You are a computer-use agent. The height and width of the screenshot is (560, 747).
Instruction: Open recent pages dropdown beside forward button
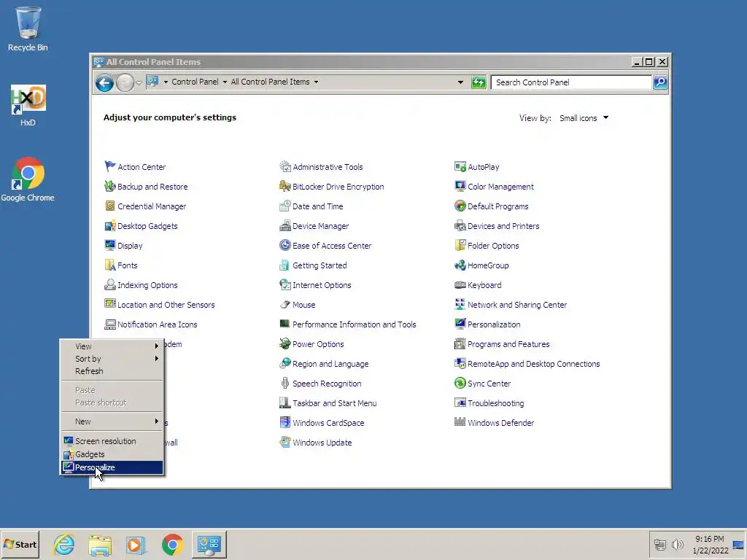[139, 83]
